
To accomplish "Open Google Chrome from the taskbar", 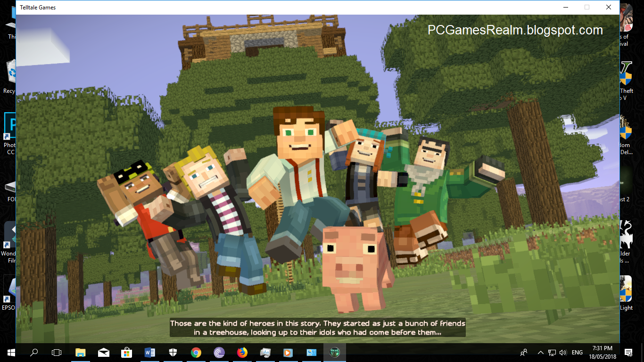I will (196, 352).
